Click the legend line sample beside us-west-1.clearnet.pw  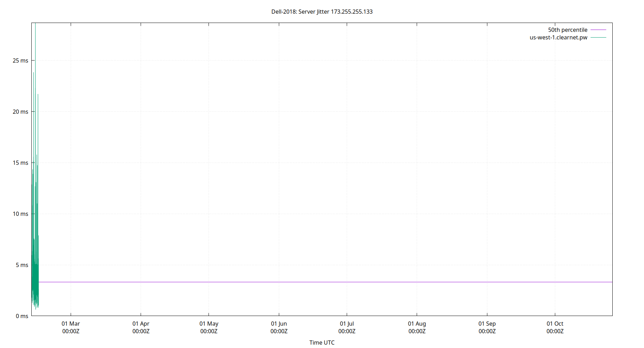tap(598, 38)
